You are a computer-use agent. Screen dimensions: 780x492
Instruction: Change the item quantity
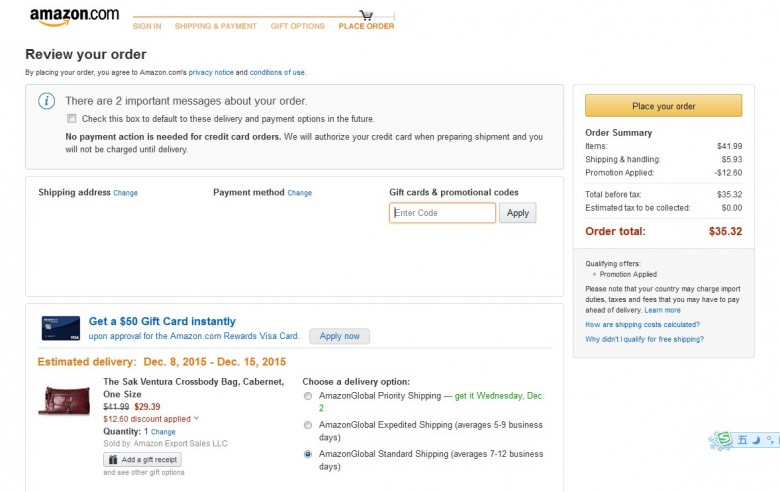(163, 432)
